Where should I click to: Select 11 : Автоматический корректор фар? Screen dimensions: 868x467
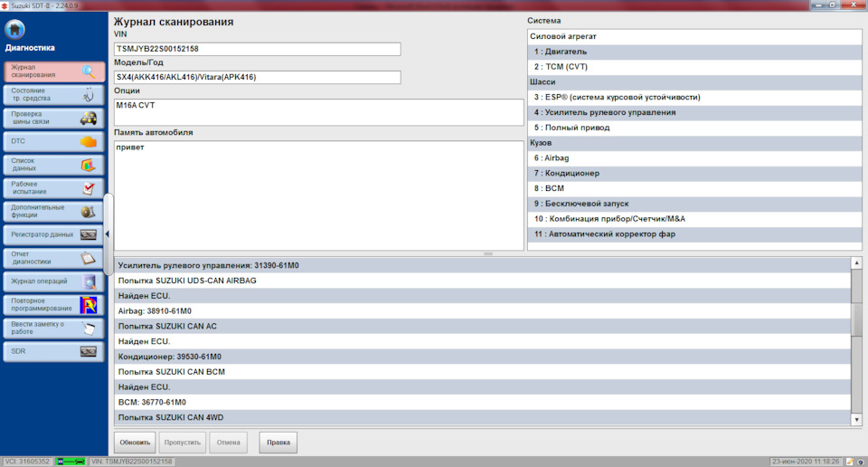[694, 234]
